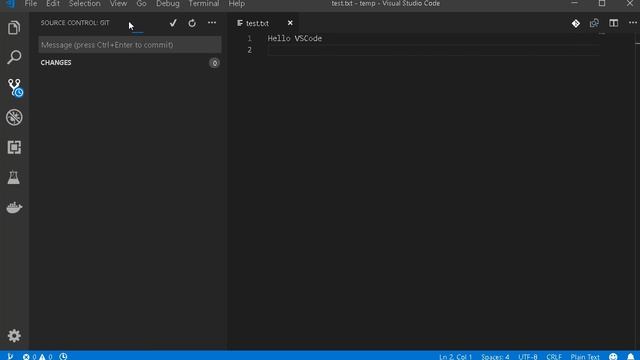Screen dimensions: 640x360
Task: Open the Terminal menu
Action: pyautogui.click(x=204, y=4)
